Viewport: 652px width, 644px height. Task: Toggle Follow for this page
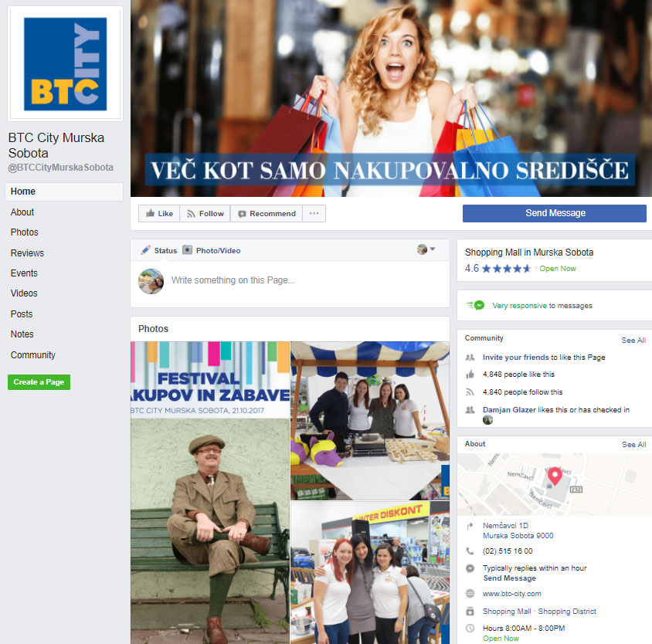205,214
